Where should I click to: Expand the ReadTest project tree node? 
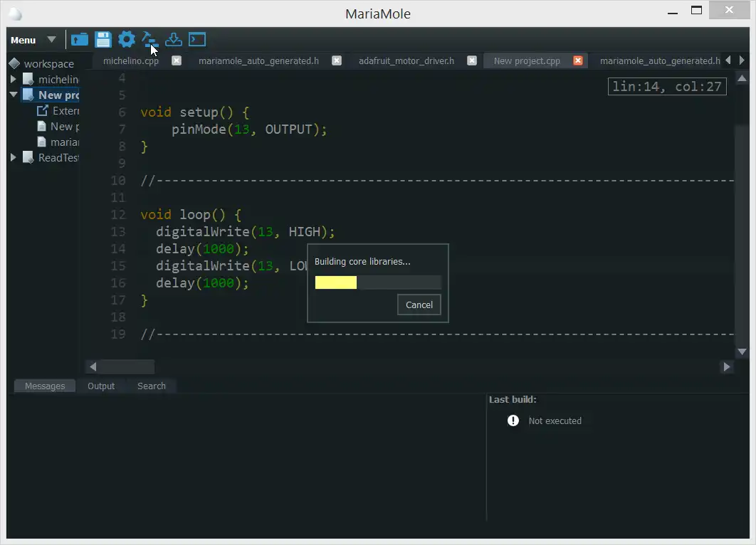pos(14,157)
